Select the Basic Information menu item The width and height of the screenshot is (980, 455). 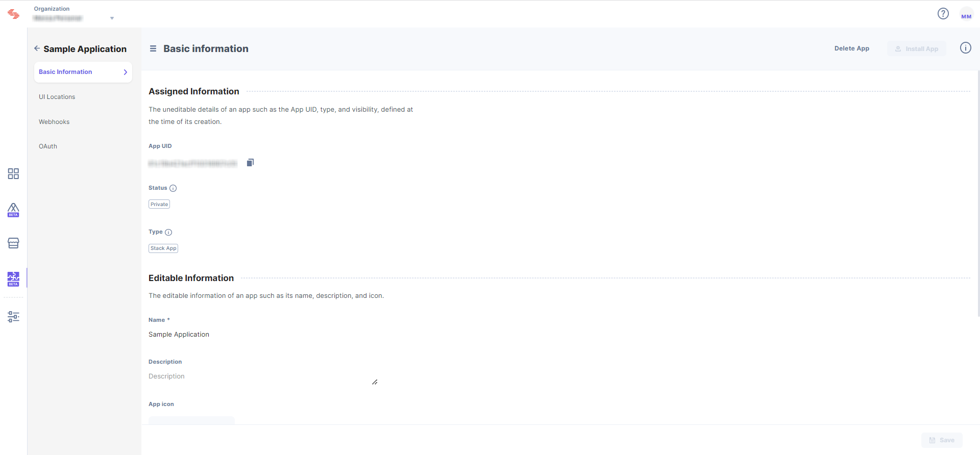click(83, 72)
